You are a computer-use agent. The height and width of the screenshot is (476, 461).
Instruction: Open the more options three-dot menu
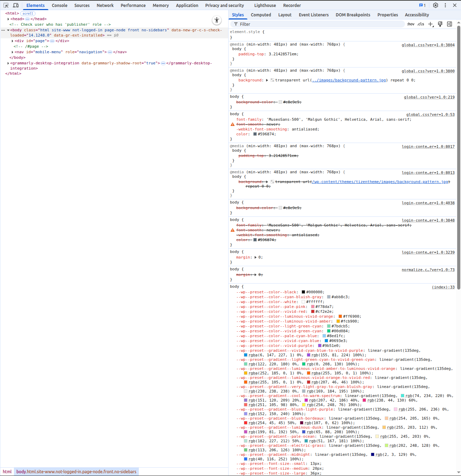click(x=445, y=5)
